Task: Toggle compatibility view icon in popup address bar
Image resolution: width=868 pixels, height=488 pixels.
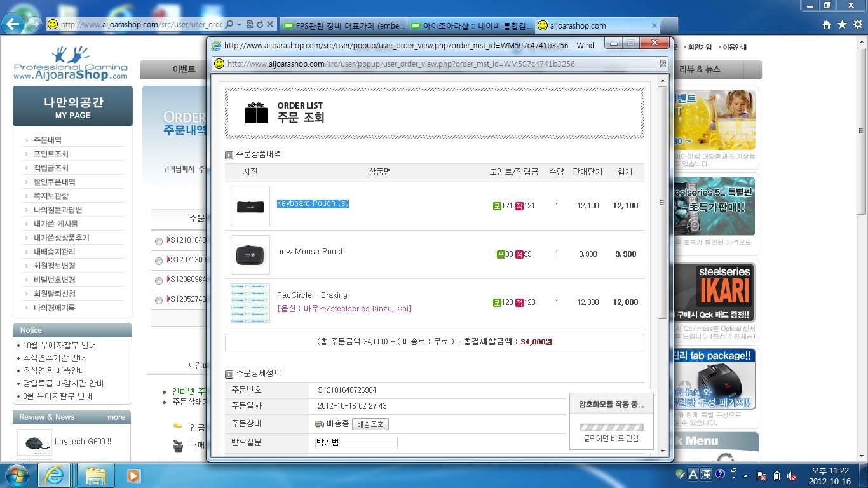Action: [663, 64]
